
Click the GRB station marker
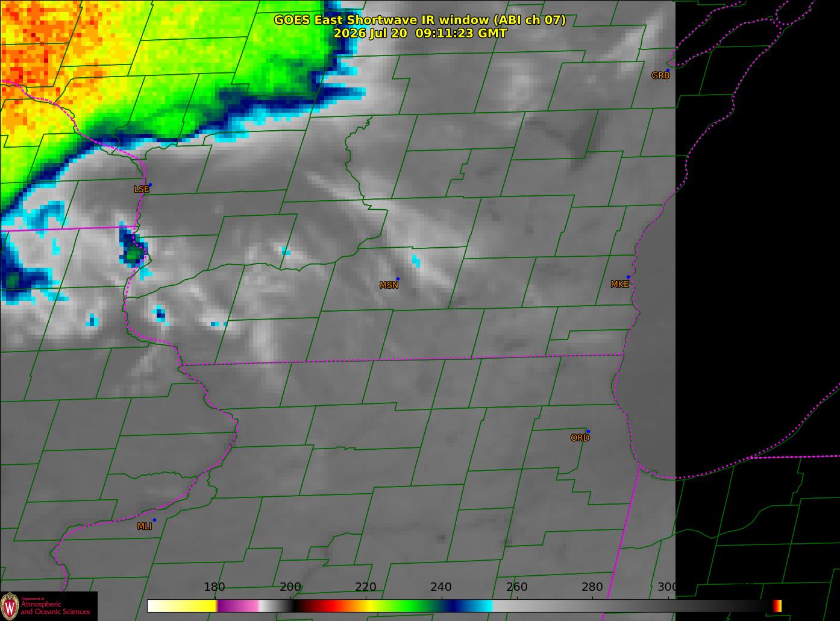(668, 71)
